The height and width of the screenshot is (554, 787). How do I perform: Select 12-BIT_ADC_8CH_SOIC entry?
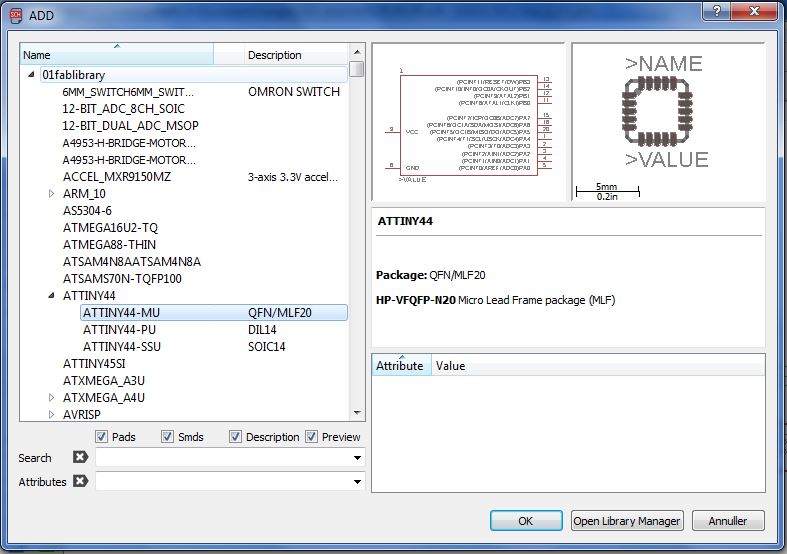(123, 109)
